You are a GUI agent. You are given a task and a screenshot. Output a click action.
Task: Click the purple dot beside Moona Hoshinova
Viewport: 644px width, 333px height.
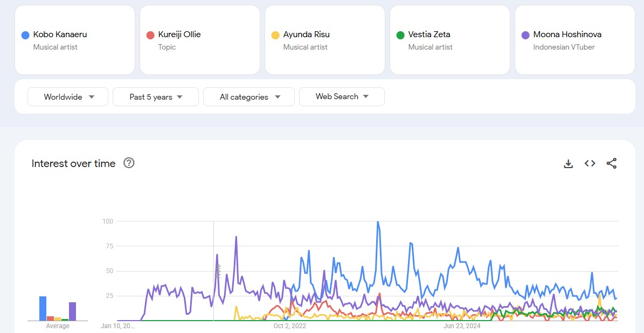tap(525, 35)
